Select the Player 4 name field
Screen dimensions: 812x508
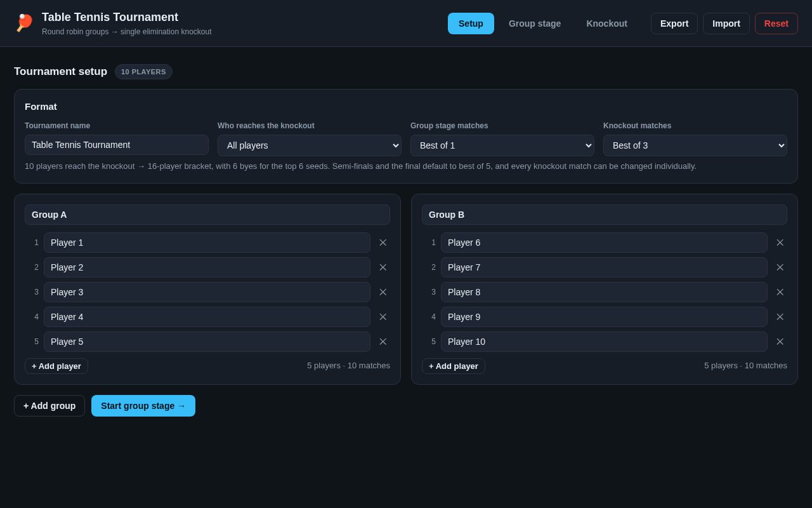tap(207, 317)
